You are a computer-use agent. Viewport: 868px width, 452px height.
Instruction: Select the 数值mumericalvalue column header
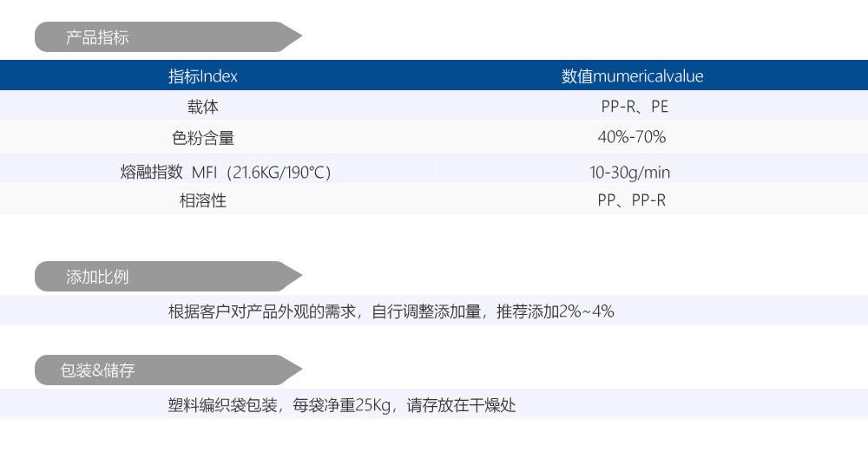[x=632, y=76]
